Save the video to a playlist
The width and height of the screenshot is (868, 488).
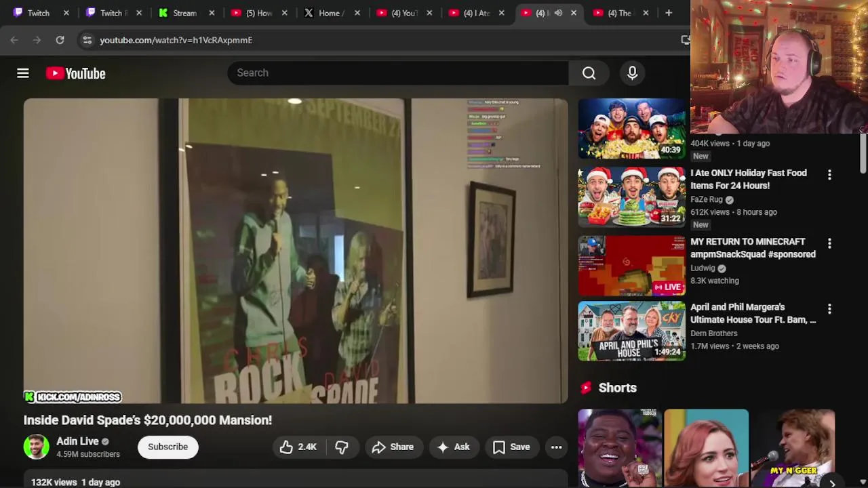pos(511,447)
